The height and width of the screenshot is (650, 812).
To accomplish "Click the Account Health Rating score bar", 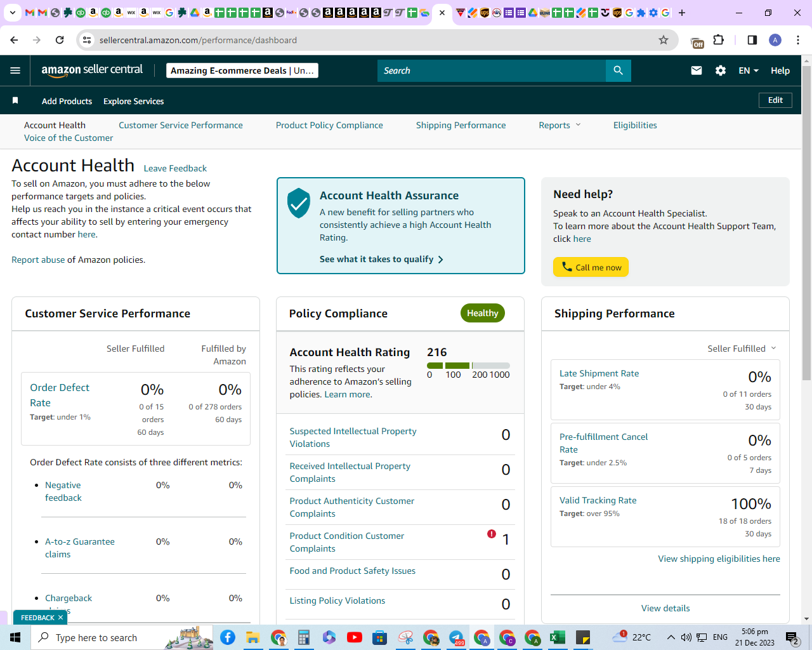I will [x=468, y=366].
